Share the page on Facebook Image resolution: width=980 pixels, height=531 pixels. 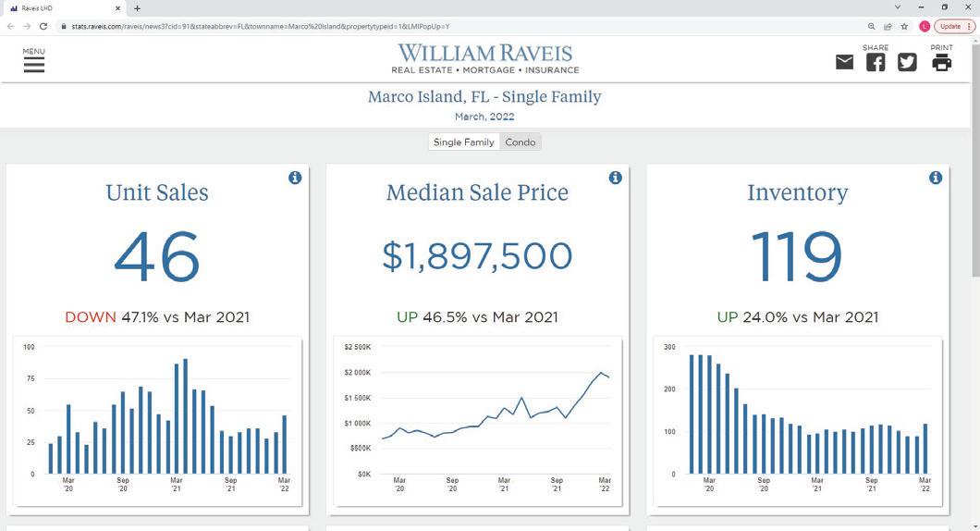pos(876,62)
